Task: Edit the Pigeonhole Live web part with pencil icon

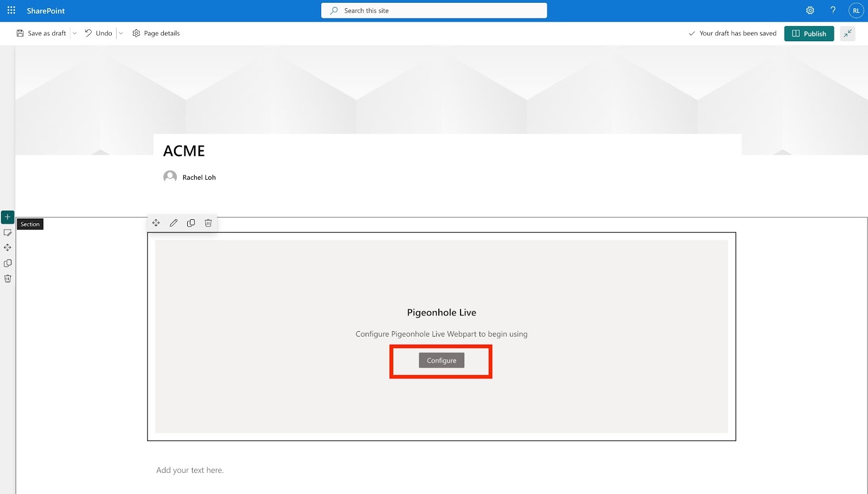Action: point(174,223)
